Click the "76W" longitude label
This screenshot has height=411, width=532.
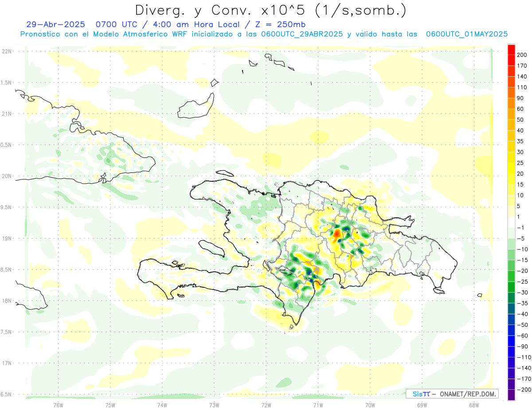click(58, 405)
